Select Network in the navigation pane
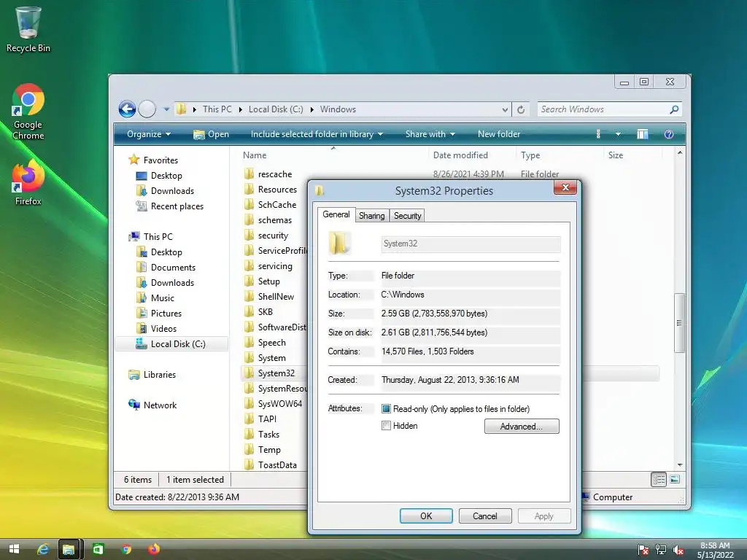This screenshot has width=747, height=560. [152, 405]
